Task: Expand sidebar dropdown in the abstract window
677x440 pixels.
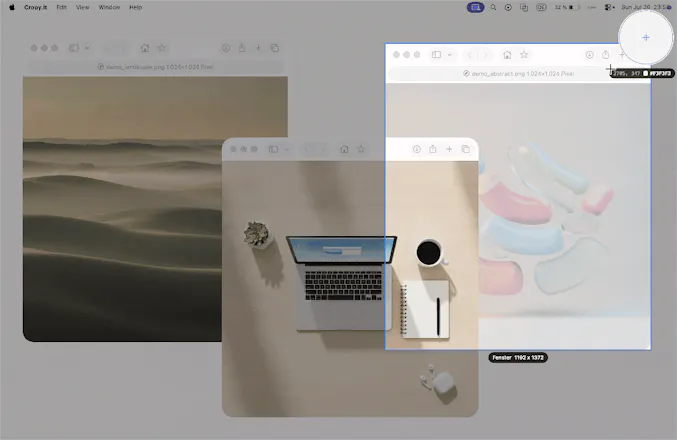Action: pyautogui.click(x=449, y=55)
